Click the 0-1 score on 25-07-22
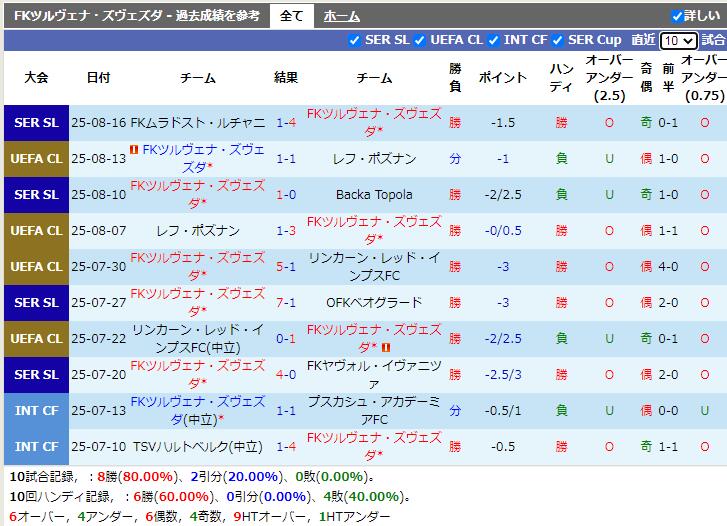The height and width of the screenshot is (526, 727). (286, 339)
